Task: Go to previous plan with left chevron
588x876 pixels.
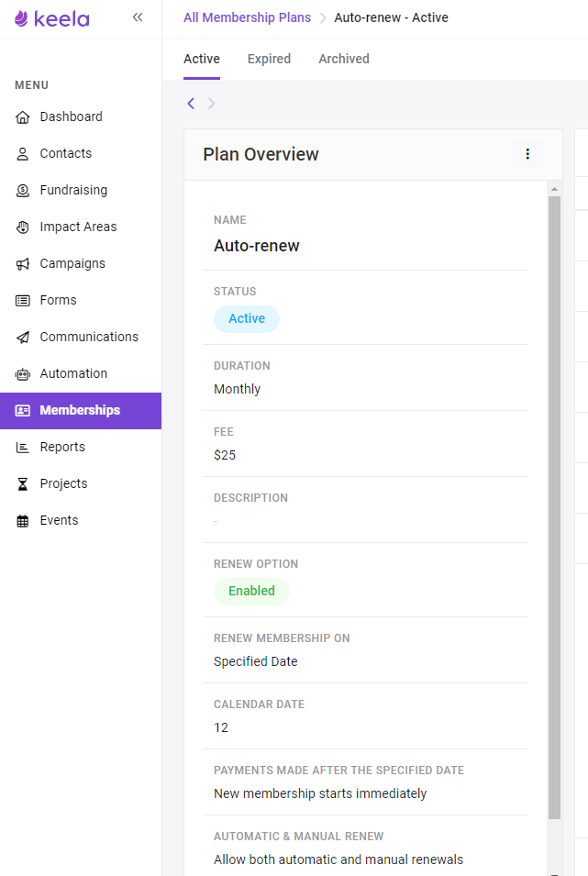Action: point(191,104)
